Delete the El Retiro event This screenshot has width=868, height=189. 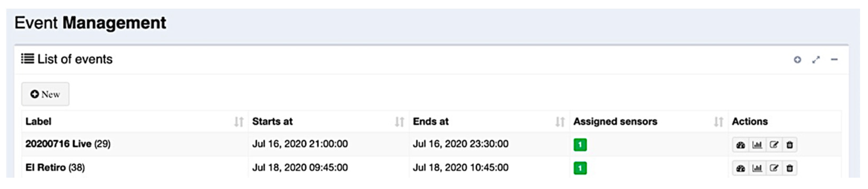tap(790, 168)
